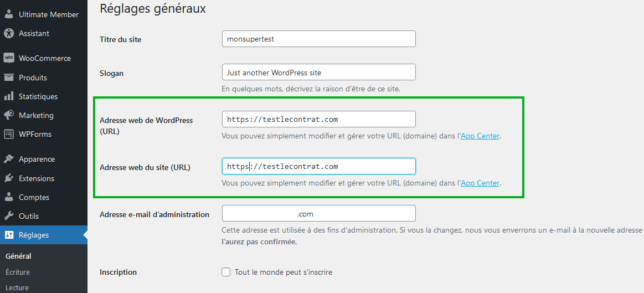Open the Réglages menu item
644x293 pixels.
pyautogui.click(x=44, y=235)
